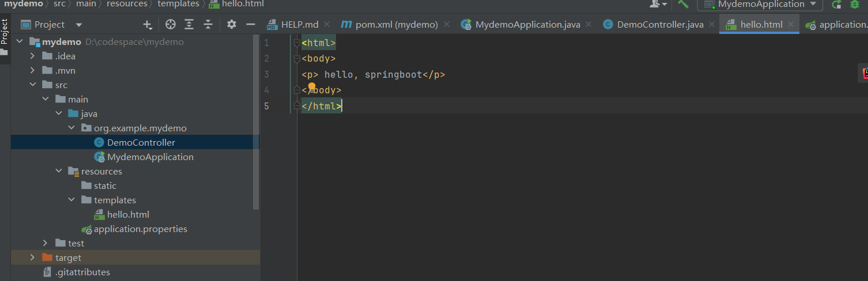The width and height of the screenshot is (868, 281).
Task: Click the Expand All icon in Project panel
Action: click(x=189, y=24)
